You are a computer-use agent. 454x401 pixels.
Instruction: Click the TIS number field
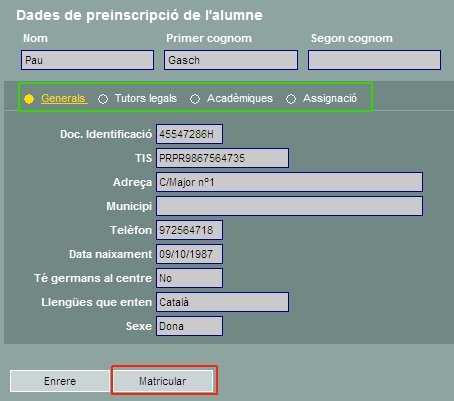tap(222, 158)
